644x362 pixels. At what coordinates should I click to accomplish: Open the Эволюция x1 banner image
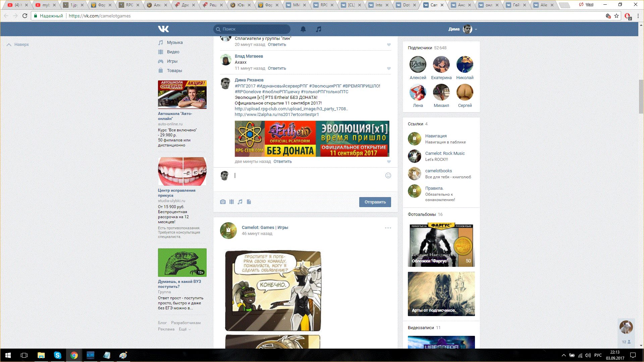(312, 139)
